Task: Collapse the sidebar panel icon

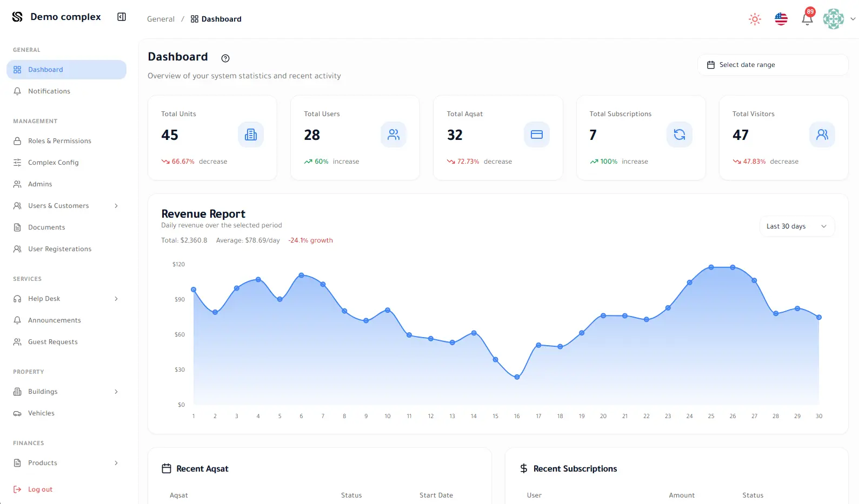Action: coord(122,17)
